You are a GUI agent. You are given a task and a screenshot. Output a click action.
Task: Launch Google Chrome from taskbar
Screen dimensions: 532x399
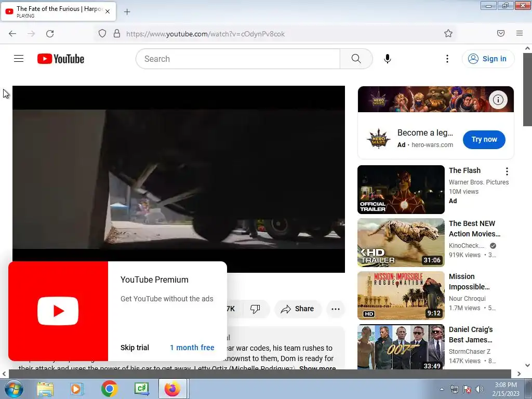point(109,389)
